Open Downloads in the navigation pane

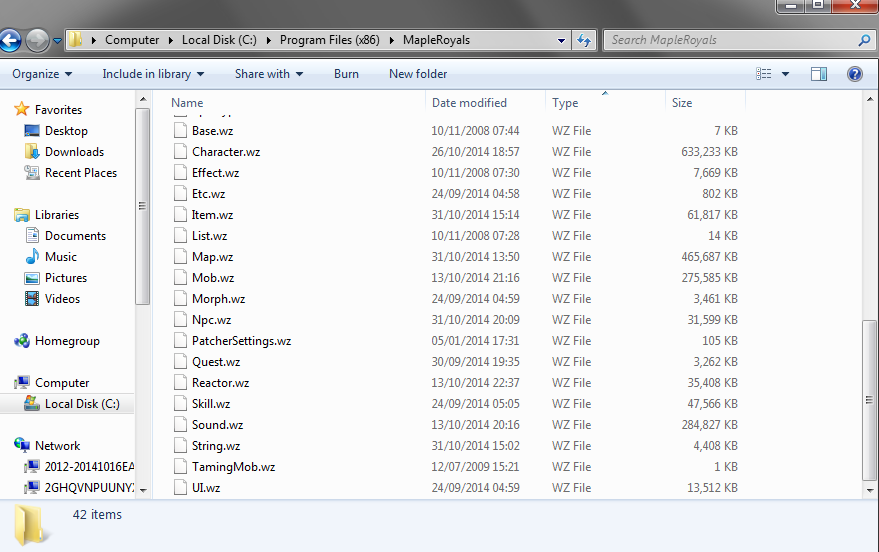click(75, 152)
